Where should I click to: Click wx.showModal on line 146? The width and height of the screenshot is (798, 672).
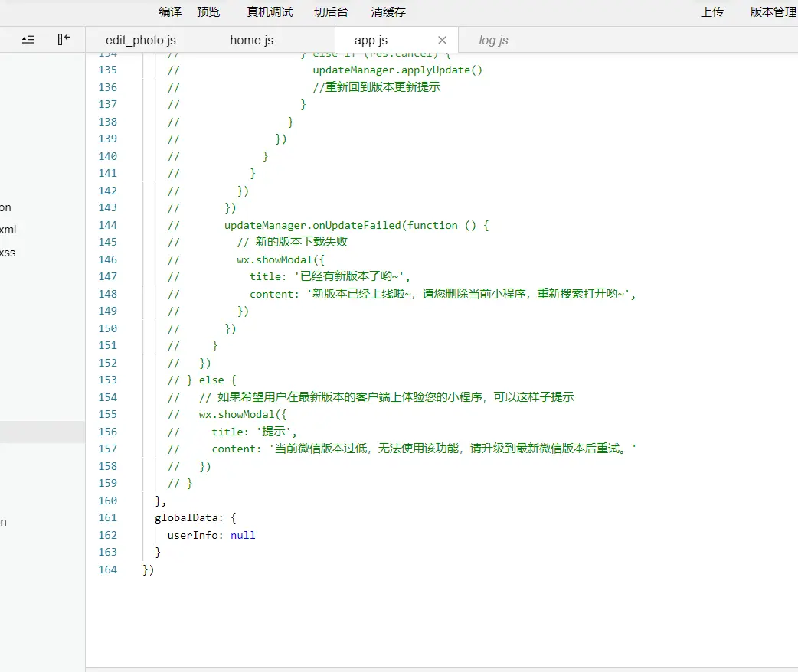(274, 259)
